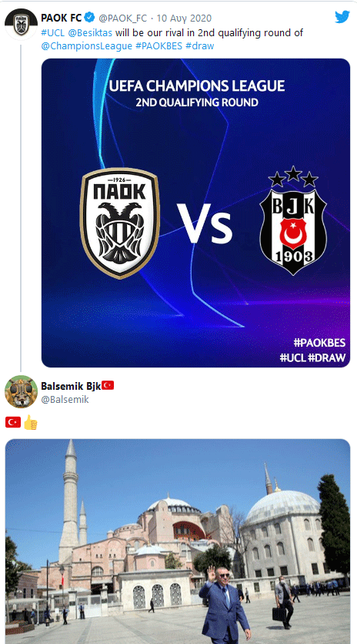
Task: Open Balsemik's insect profile avatar
Action: [21, 391]
